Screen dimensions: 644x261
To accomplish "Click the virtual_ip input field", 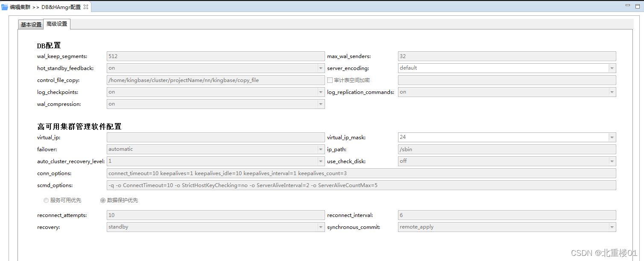I will pyautogui.click(x=216, y=137).
